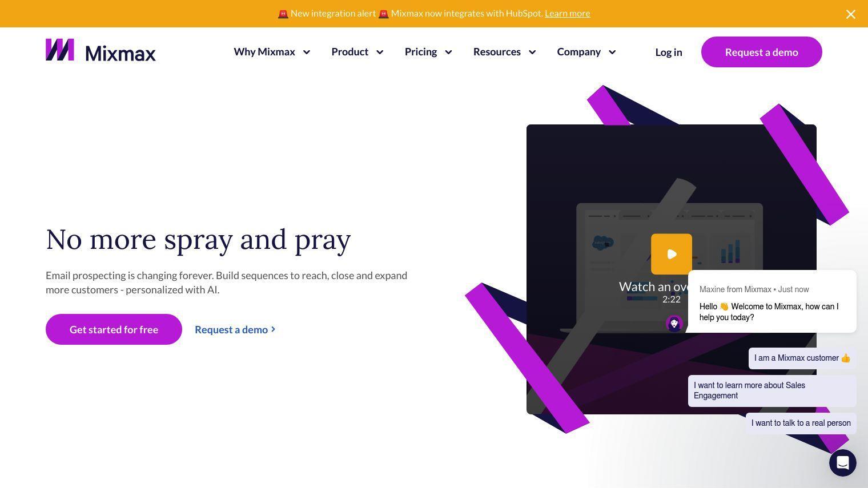Go to Log in
Viewport: 868px width, 488px height.
pyautogui.click(x=669, y=52)
